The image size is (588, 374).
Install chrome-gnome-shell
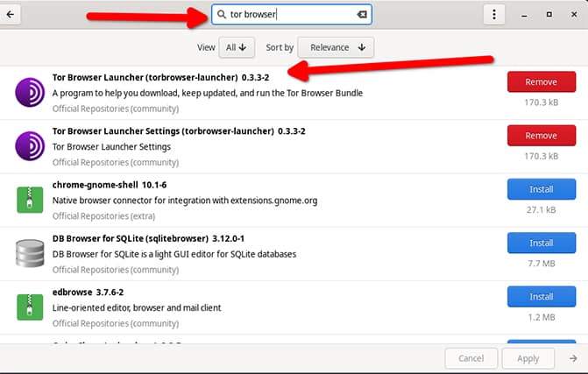(x=542, y=189)
